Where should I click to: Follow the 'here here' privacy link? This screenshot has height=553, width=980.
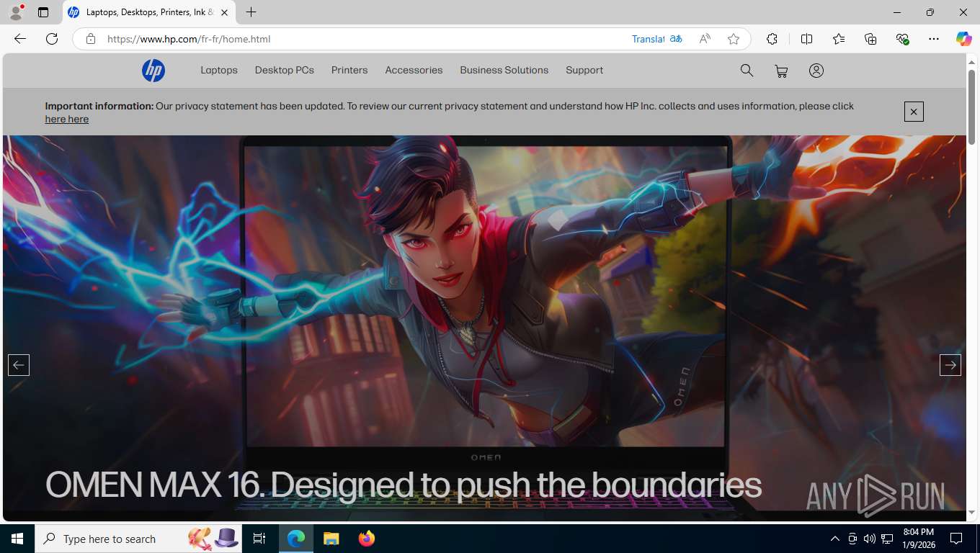pos(67,120)
